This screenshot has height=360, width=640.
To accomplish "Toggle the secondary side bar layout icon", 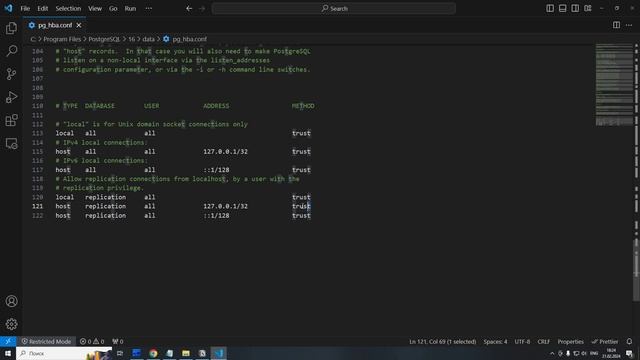I will pos(575,8).
